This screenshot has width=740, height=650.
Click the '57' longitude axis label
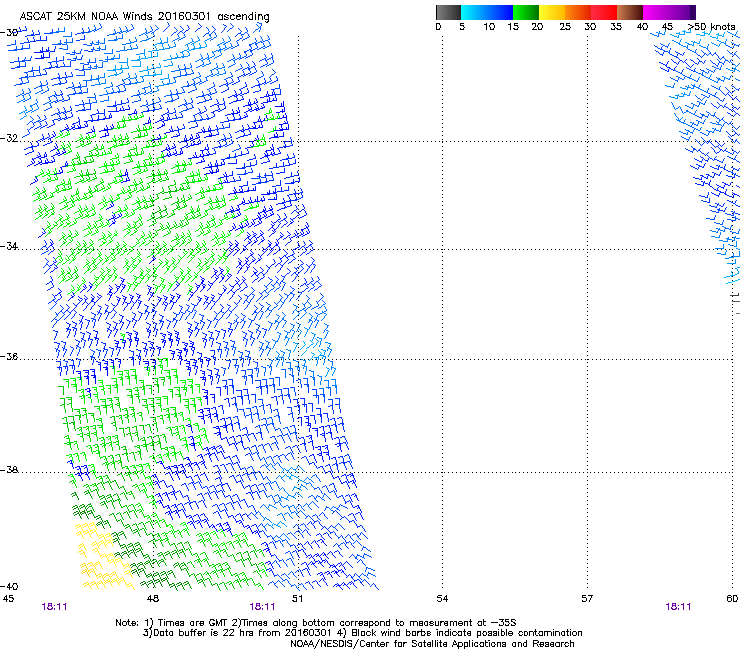click(587, 599)
